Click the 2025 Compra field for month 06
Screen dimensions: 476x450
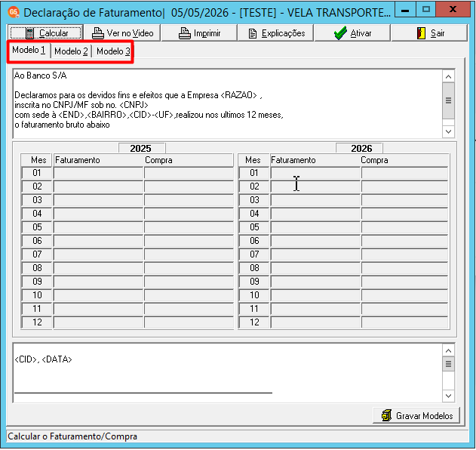(189, 241)
